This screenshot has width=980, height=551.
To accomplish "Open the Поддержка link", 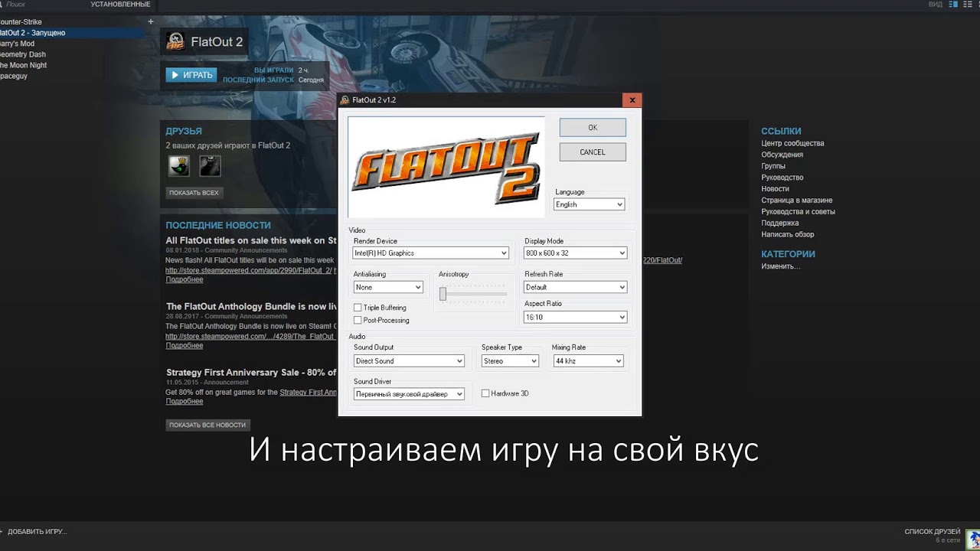I will 780,223.
